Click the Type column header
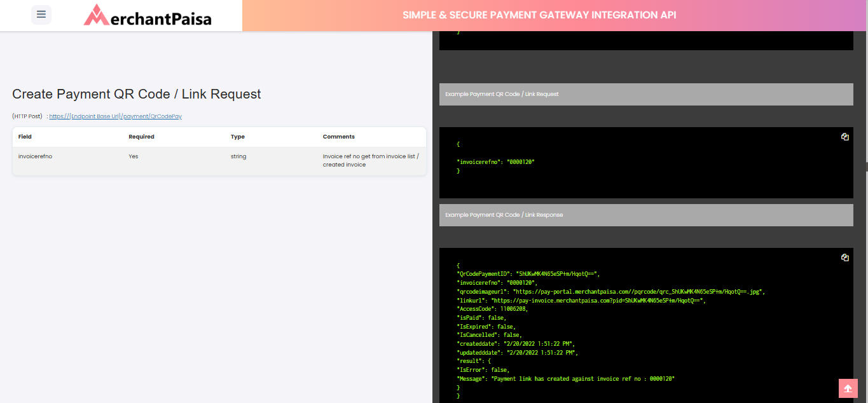The height and width of the screenshot is (403, 868). coord(238,137)
